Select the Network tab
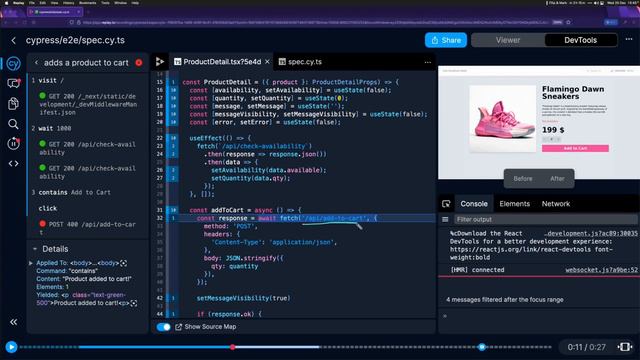640x360 pixels. pyautogui.click(x=556, y=204)
